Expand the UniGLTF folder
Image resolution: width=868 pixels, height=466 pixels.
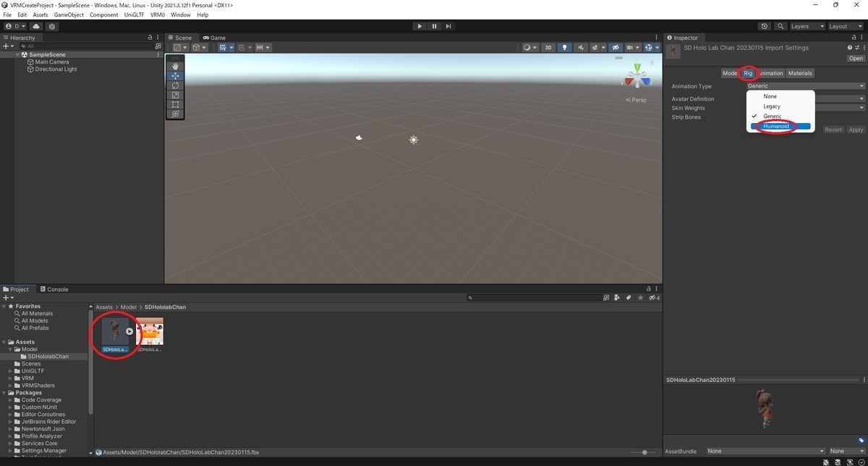click(11, 371)
